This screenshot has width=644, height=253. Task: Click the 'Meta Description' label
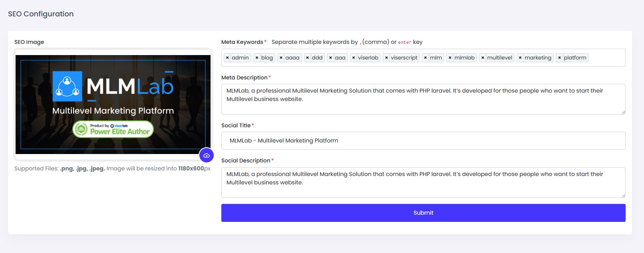[244, 77]
